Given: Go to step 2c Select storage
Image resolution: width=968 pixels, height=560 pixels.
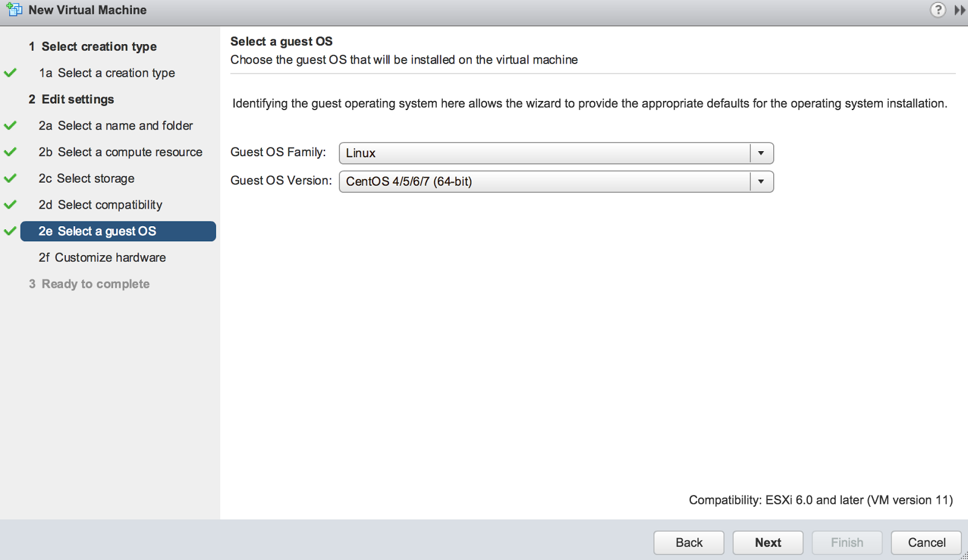Looking at the screenshot, I should (x=87, y=178).
